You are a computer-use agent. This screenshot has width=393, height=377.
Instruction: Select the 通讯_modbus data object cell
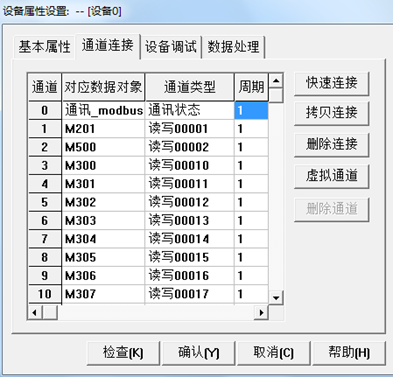pyautogui.click(x=103, y=110)
